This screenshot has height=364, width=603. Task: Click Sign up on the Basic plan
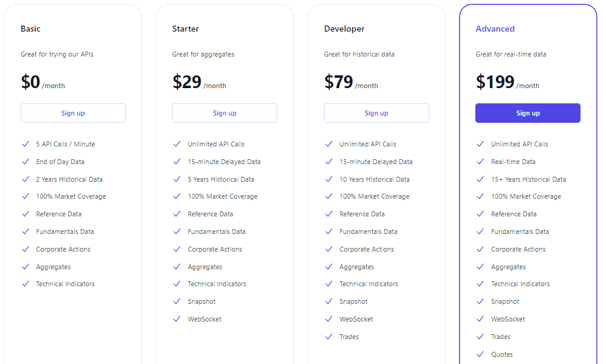click(73, 113)
